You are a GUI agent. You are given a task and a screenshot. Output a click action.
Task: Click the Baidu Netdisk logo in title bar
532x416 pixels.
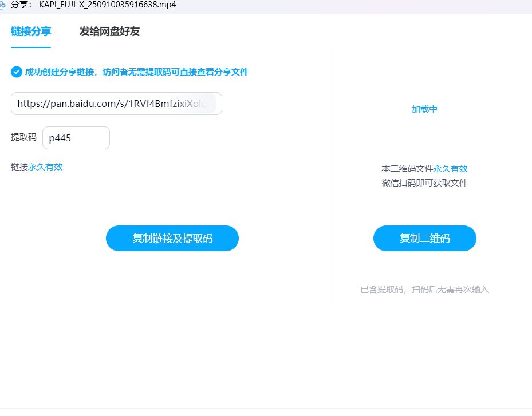(2, 5)
